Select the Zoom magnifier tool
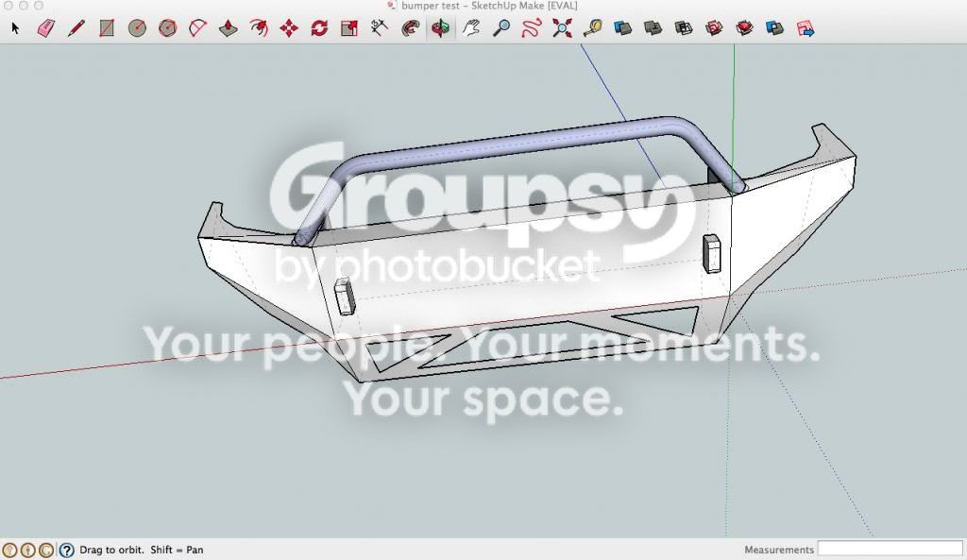This screenshot has height=560, width=967. [x=501, y=28]
